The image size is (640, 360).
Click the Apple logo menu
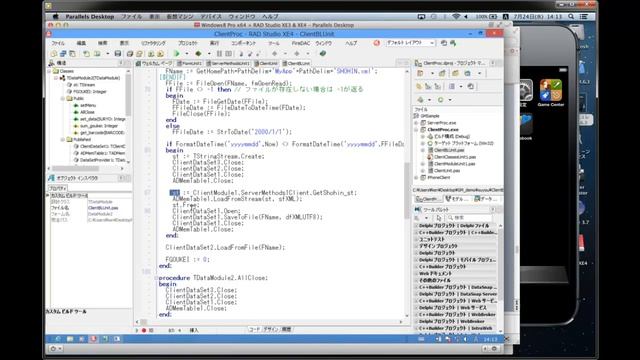(x=56, y=17)
